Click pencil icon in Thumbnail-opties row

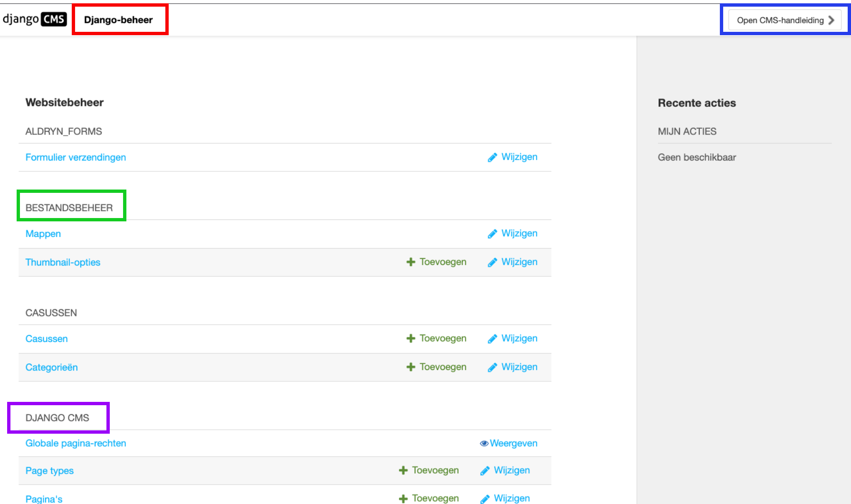[x=492, y=263]
